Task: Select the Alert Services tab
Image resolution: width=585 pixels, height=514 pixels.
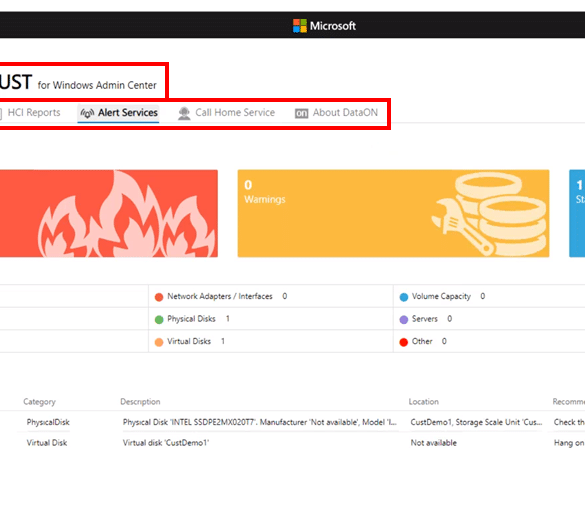Action: (119, 113)
